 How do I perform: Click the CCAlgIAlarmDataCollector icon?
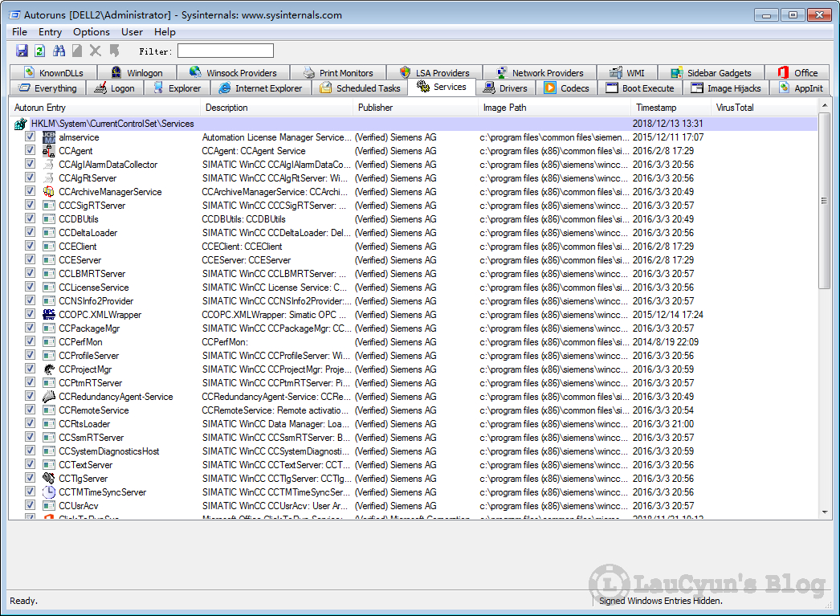49,165
